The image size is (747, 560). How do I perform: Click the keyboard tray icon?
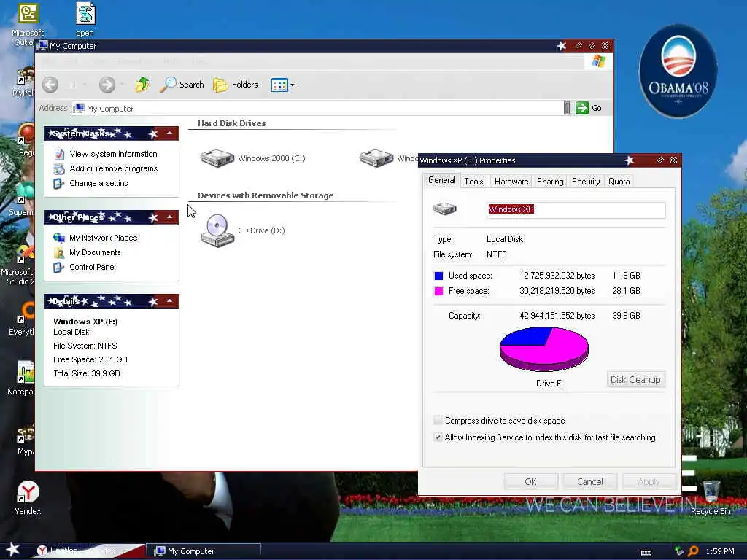(646, 553)
